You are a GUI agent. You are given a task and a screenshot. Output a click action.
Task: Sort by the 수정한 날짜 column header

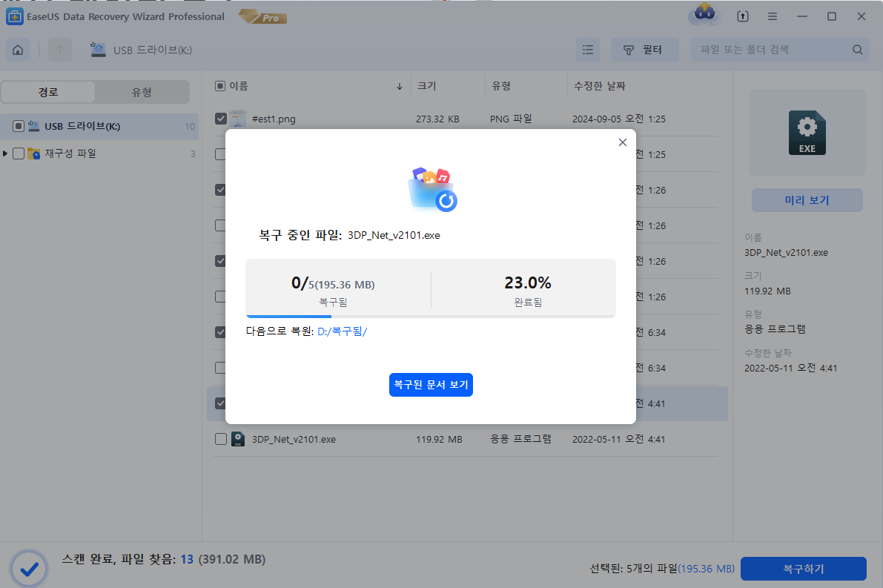point(599,85)
